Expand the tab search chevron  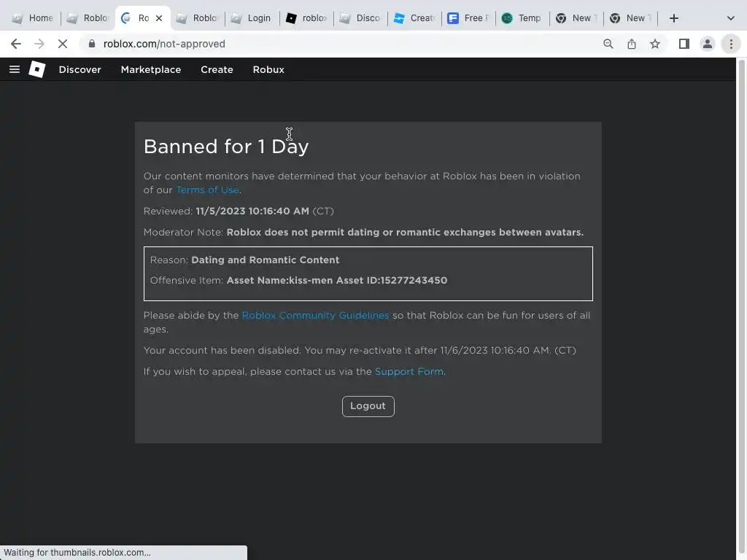pos(730,18)
